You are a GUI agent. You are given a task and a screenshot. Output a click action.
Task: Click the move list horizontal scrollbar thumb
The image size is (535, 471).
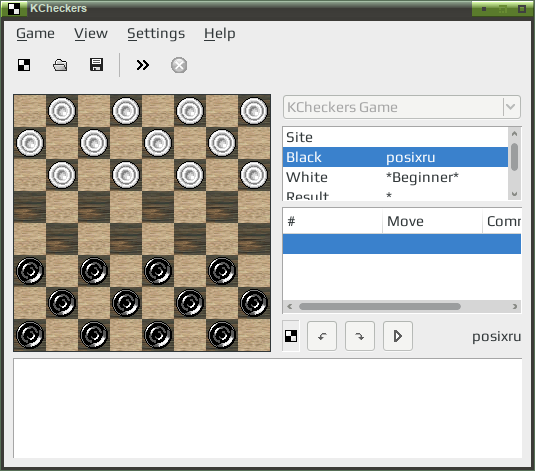380,306
